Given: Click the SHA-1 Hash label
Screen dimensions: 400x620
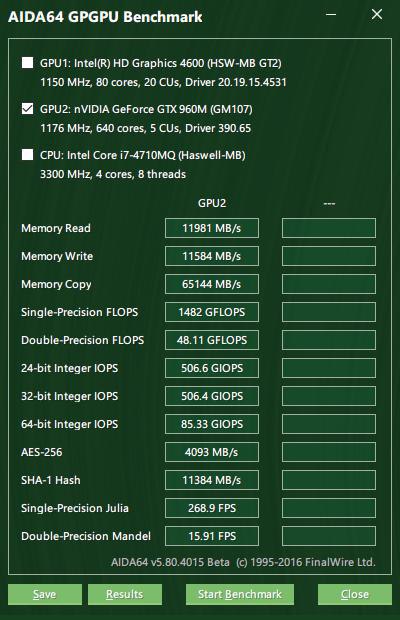Looking at the screenshot, I should click(51, 480).
